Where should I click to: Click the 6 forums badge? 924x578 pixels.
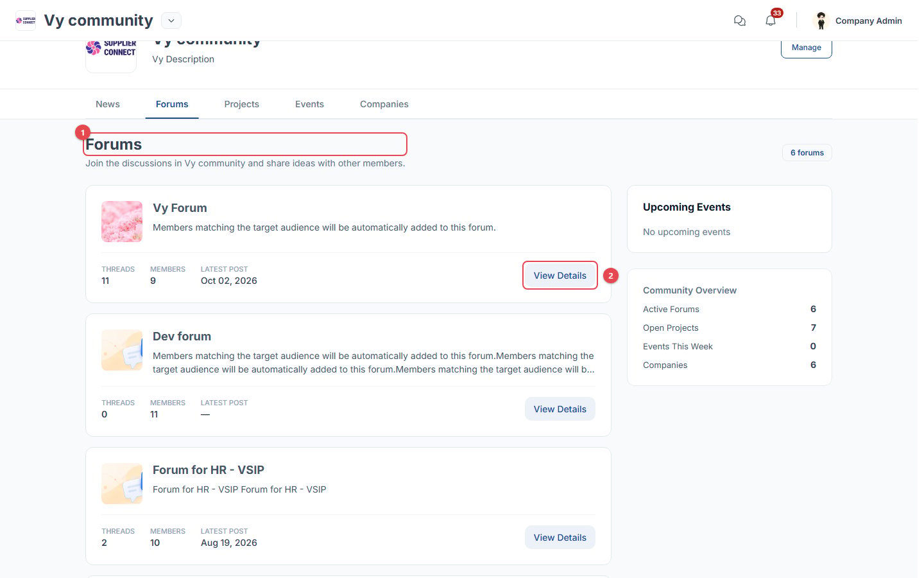[807, 153]
